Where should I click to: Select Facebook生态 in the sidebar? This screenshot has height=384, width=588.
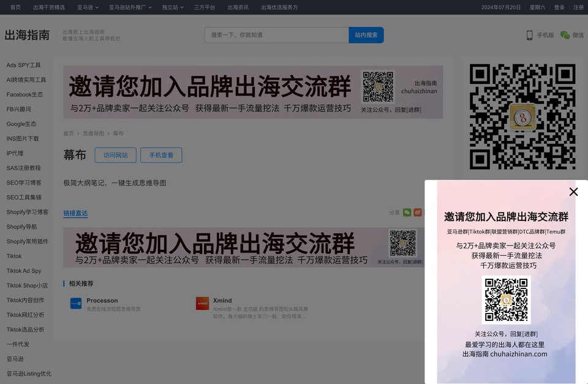24,94
